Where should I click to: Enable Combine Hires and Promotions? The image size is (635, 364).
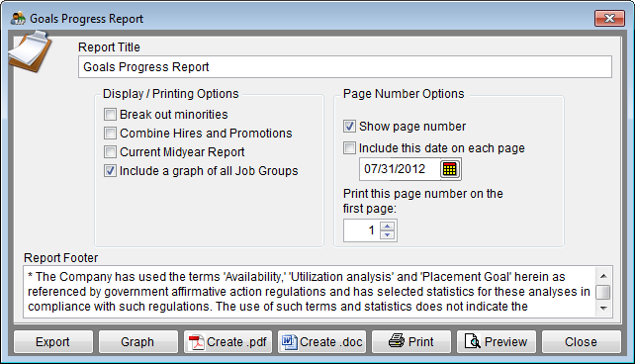pos(110,134)
